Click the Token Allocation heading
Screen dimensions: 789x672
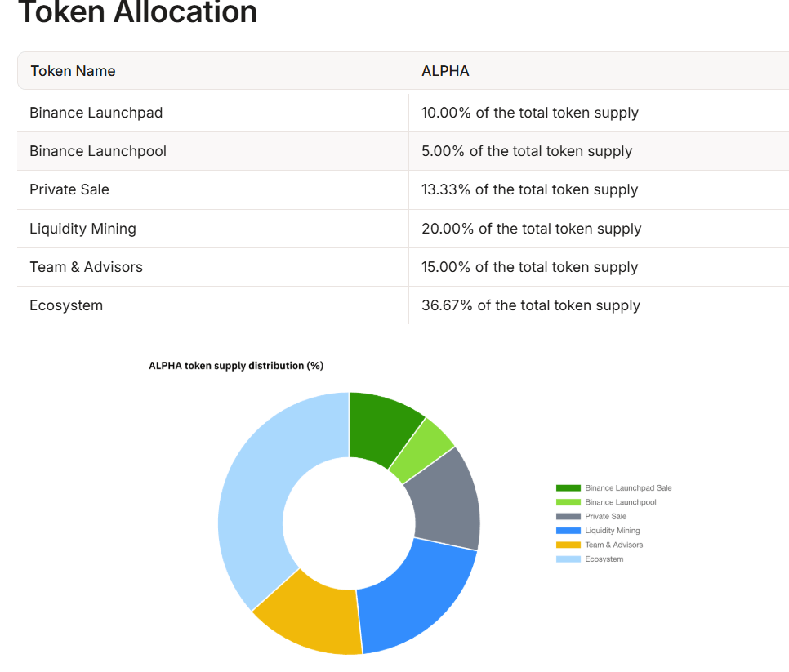(x=137, y=12)
